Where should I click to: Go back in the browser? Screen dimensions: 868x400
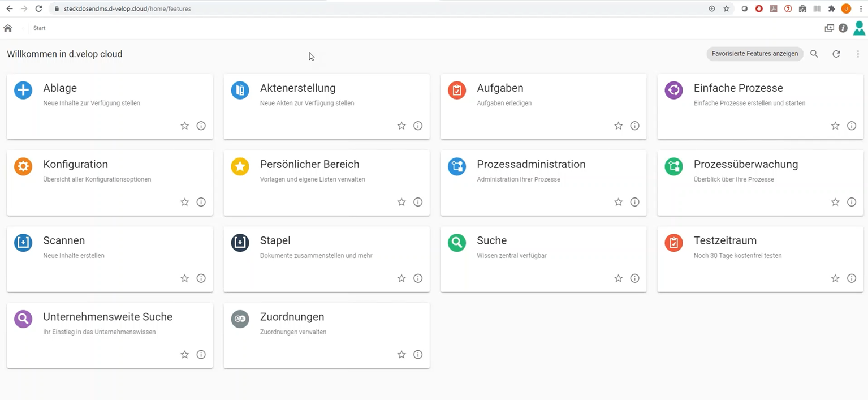[x=10, y=8]
